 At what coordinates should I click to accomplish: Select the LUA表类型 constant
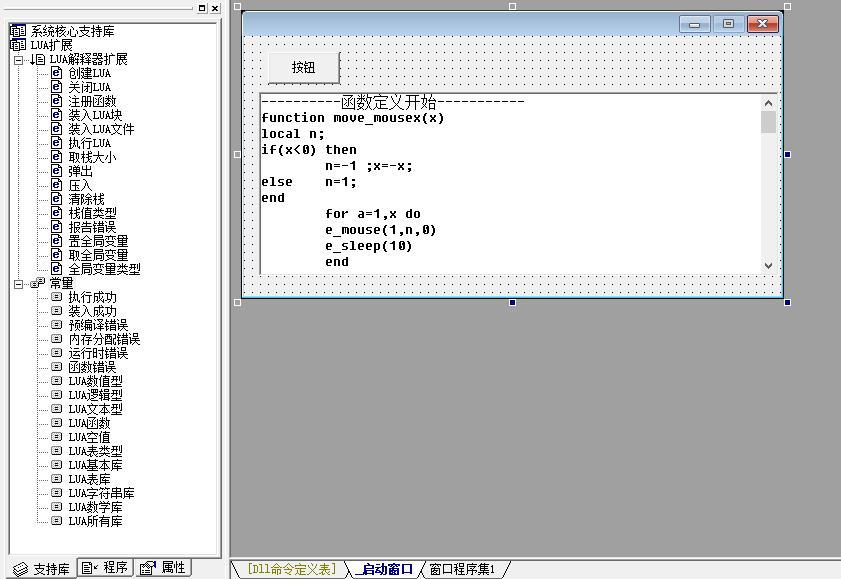95,451
